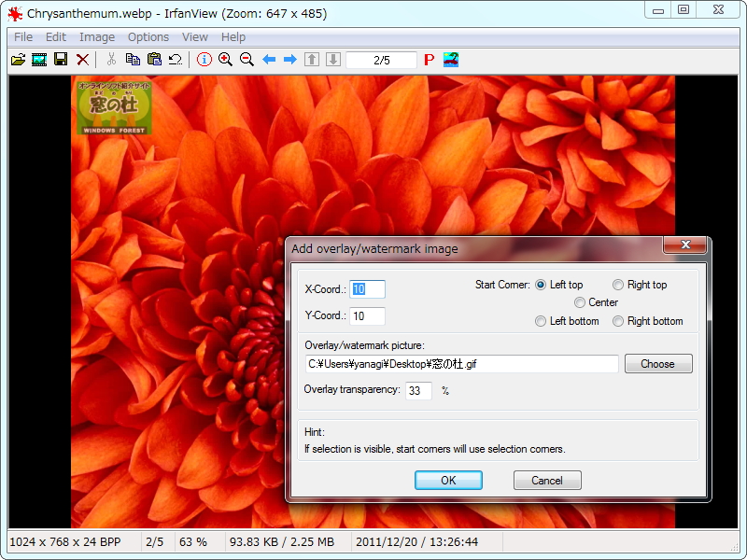Maximize the IrfanView window
This screenshot has height=560, width=747.
pyautogui.click(x=684, y=10)
